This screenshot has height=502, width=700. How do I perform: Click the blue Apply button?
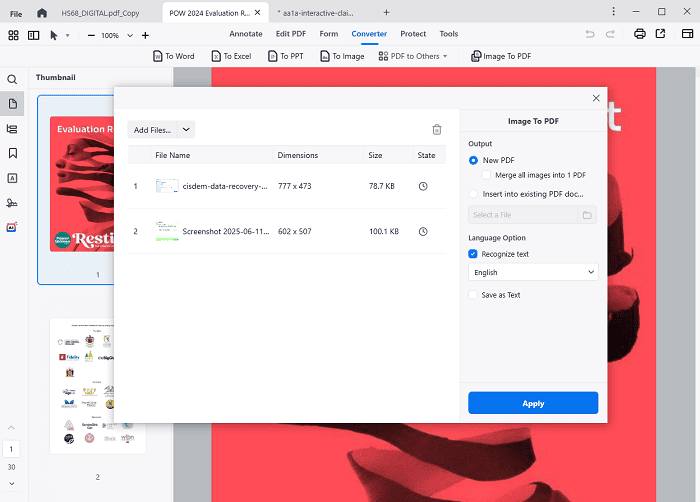click(533, 403)
